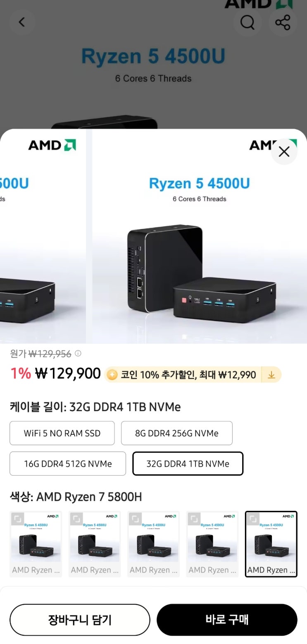Tap 장바구니 담기 add to cart button
The image size is (307, 644).
[x=80, y=620]
